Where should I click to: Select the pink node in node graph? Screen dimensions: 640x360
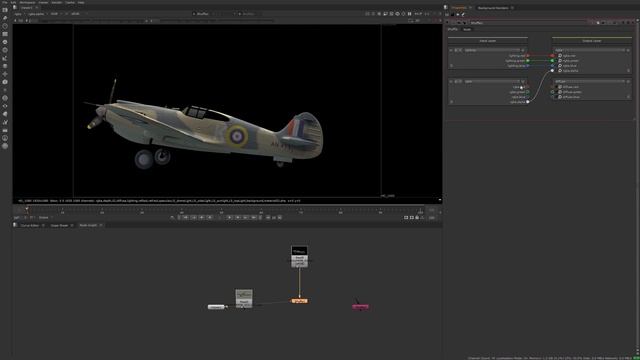click(360, 307)
